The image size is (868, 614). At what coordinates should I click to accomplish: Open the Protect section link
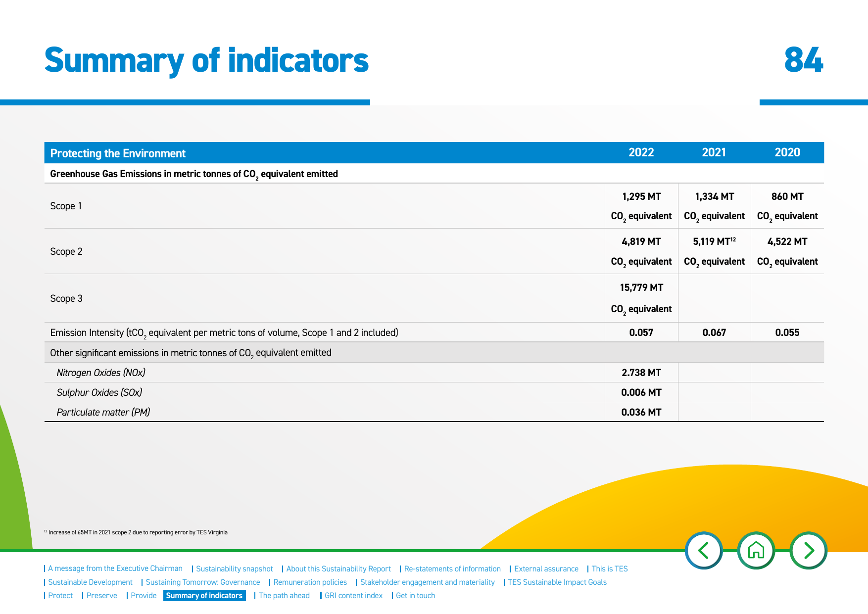pos(60,595)
